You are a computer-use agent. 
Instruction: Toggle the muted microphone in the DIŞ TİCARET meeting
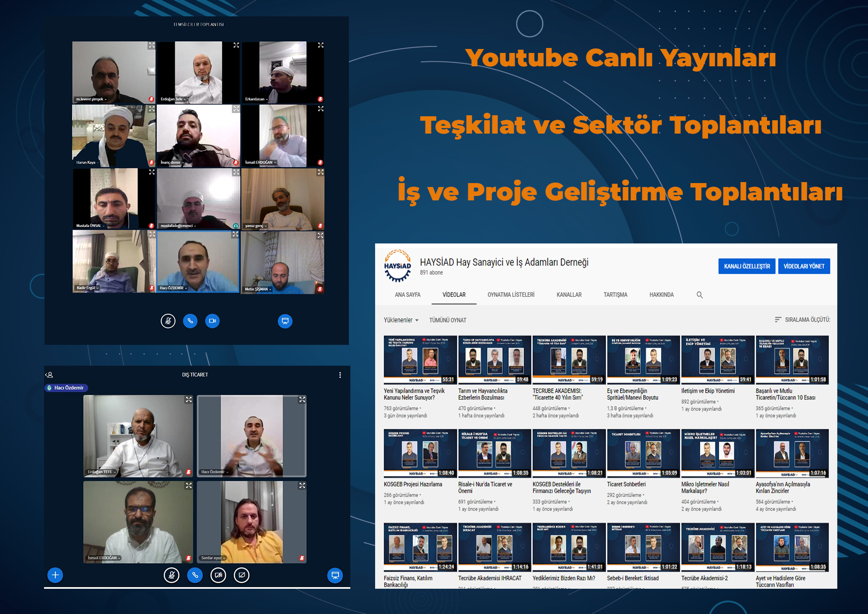(x=171, y=575)
